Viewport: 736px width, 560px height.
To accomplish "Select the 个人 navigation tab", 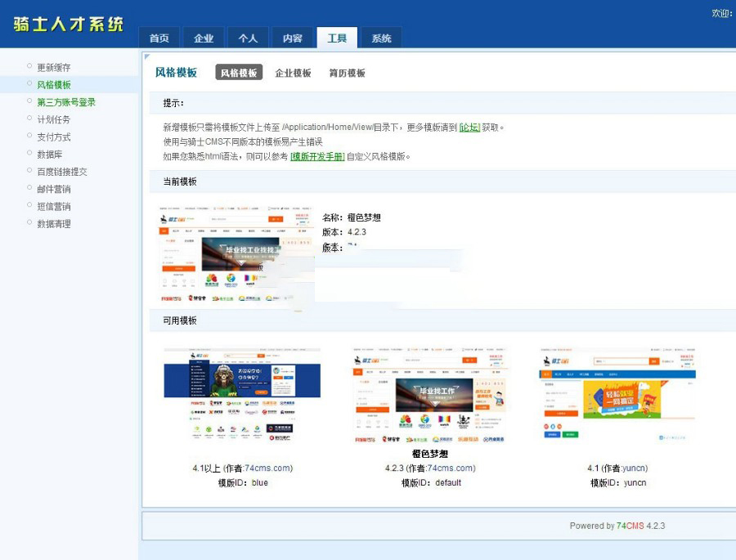I will point(248,38).
